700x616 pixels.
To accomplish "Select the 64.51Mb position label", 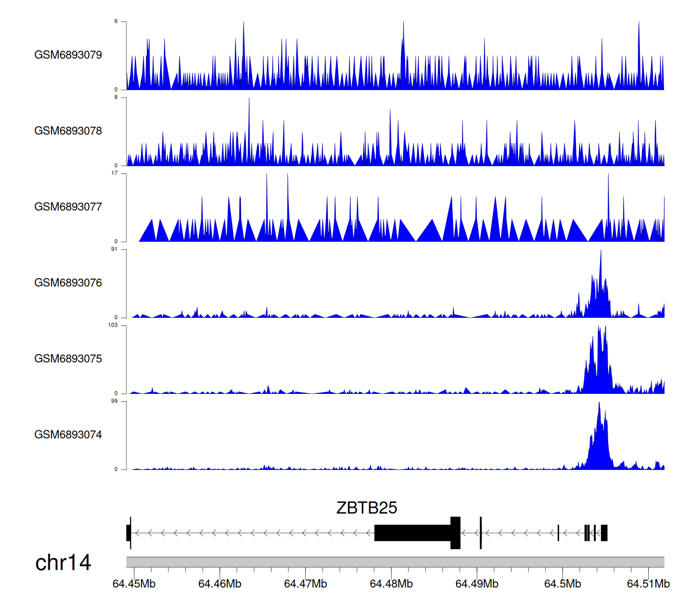I will (648, 584).
